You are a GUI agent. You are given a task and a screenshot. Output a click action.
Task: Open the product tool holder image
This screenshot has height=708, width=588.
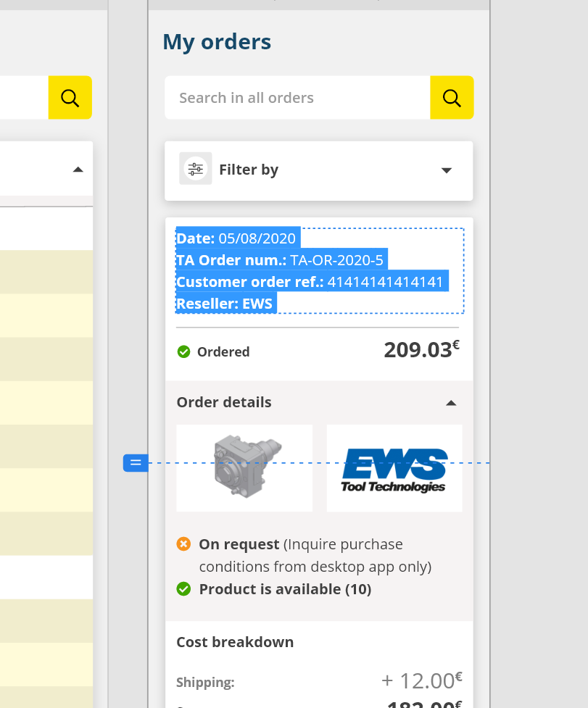coord(244,469)
